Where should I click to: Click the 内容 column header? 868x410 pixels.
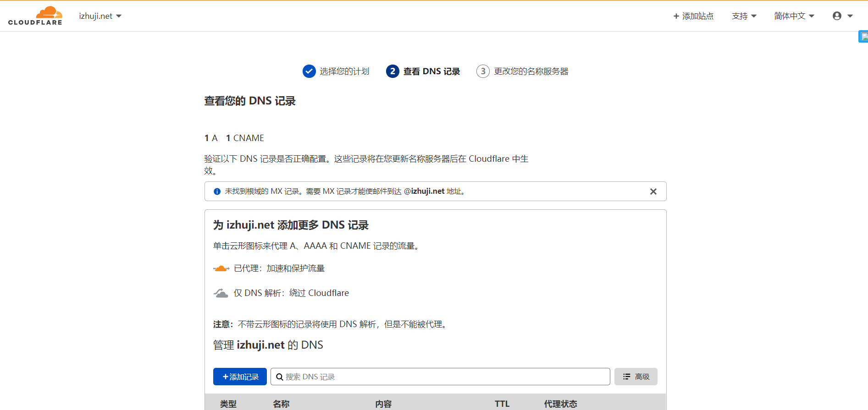[383, 404]
